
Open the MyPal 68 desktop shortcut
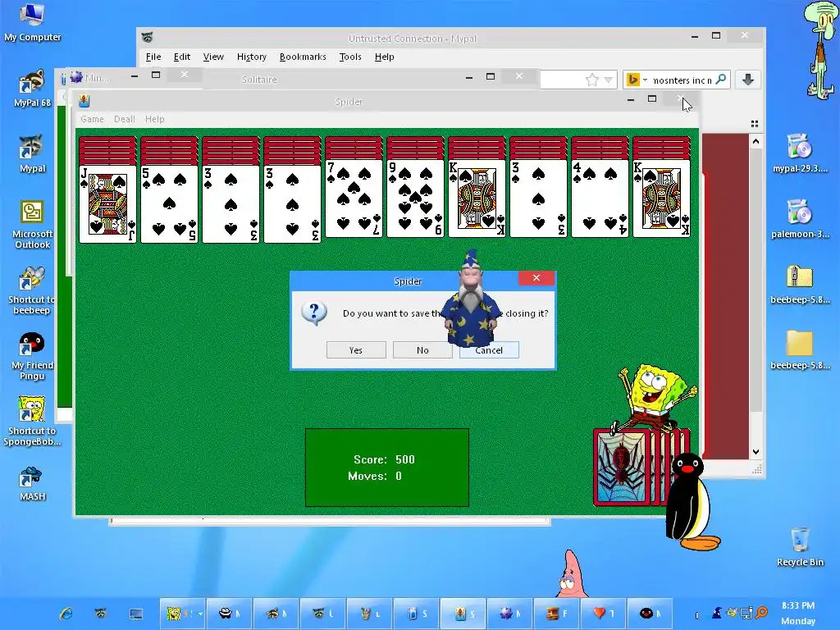point(32,89)
